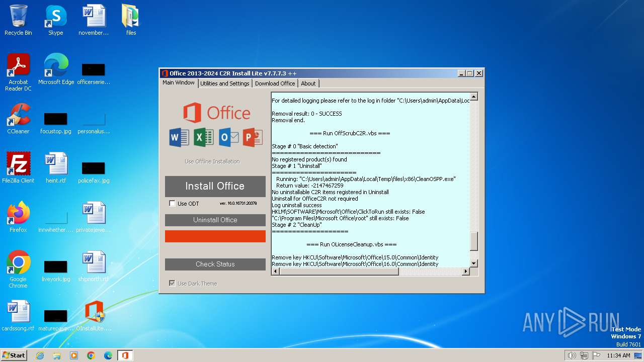The width and height of the screenshot is (644, 362).
Task: Open the About tab
Action: tap(308, 83)
